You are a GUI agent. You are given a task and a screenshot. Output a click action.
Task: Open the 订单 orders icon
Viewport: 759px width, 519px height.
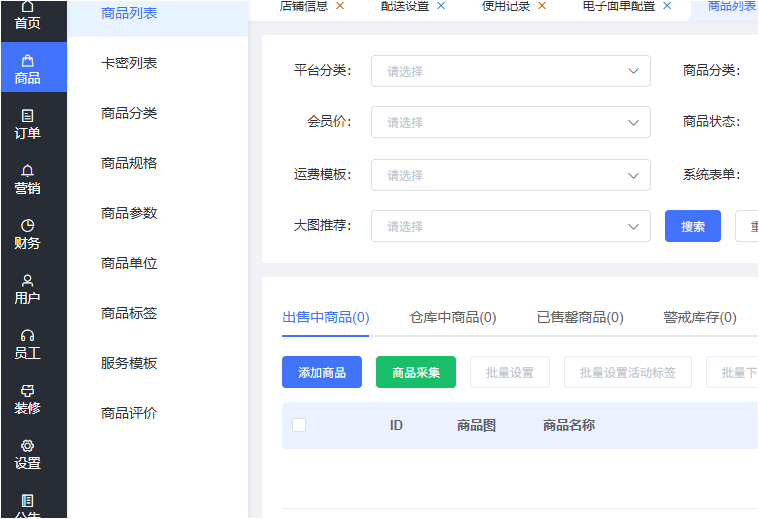pos(28,116)
